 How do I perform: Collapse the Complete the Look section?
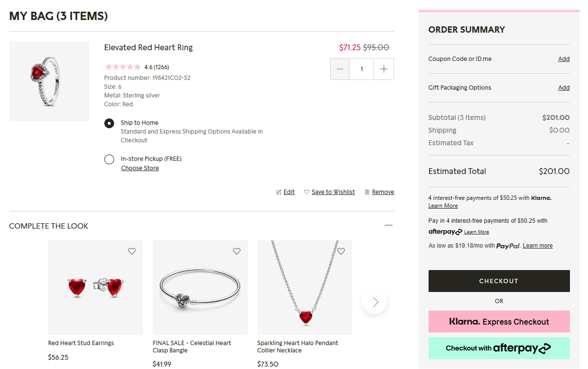tap(389, 226)
